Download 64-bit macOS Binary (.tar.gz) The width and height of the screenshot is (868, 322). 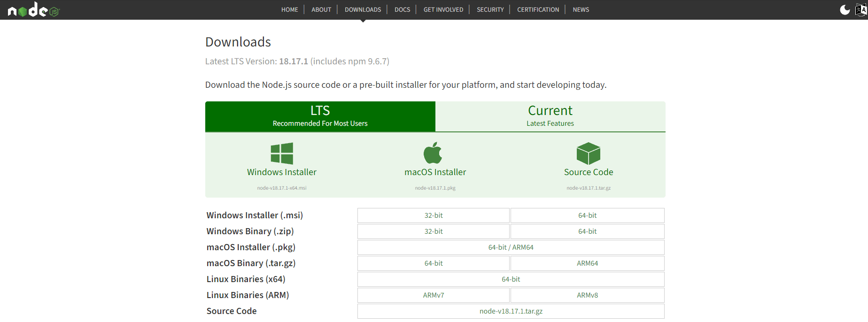434,263
